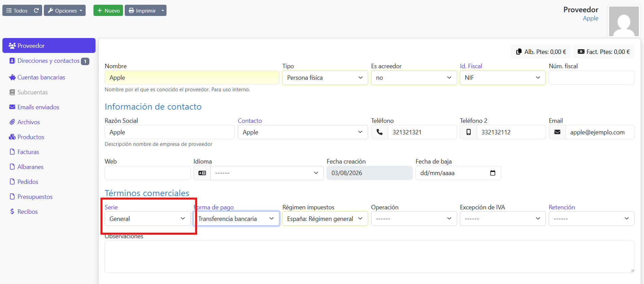
Task: Click the money icon in Fact. Ptes
Action: coord(581,52)
